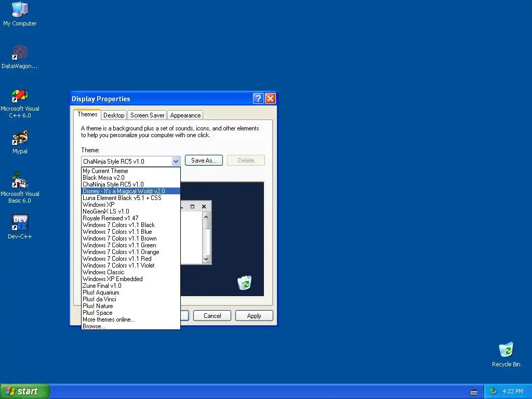The image size is (532, 399).
Task: Click the Cancel button
Action: [212, 315]
